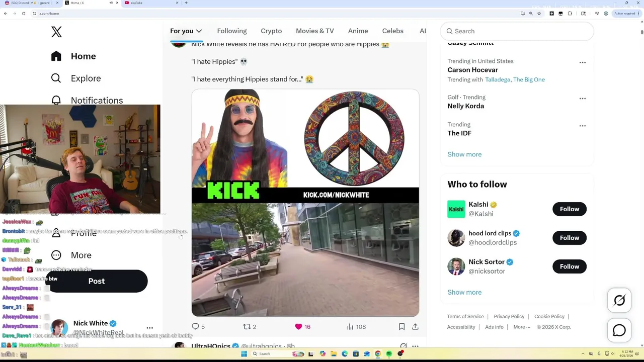Viewport: 644px width, 362px height.
Task: Open more options for Carson Hocevar trend
Action: (x=583, y=62)
